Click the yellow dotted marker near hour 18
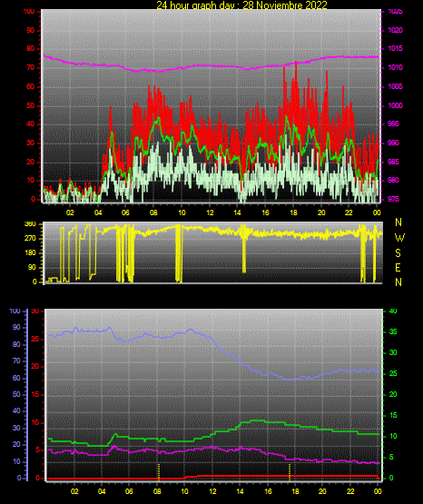The height and width of the screenshot is (504, 423). point(290,472)
